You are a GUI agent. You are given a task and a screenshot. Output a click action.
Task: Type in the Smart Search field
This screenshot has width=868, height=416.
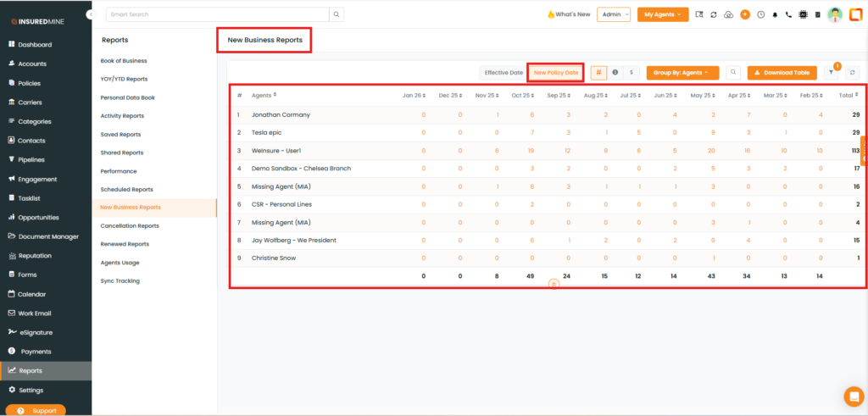pyautogui.click(x=216, y=14)
